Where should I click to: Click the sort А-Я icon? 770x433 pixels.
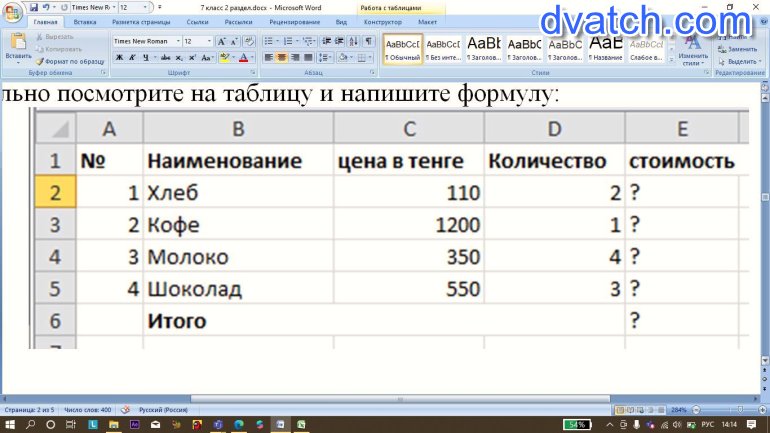click(x=354, y=42)
